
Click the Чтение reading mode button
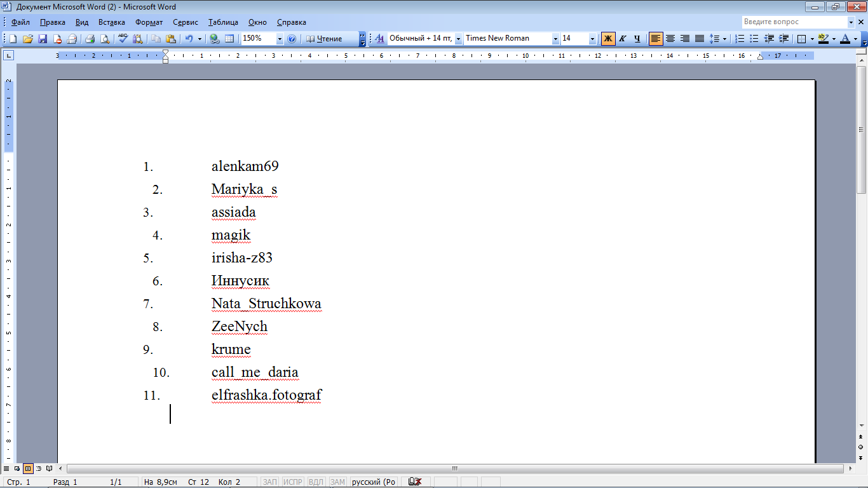(x=324, y=39)
